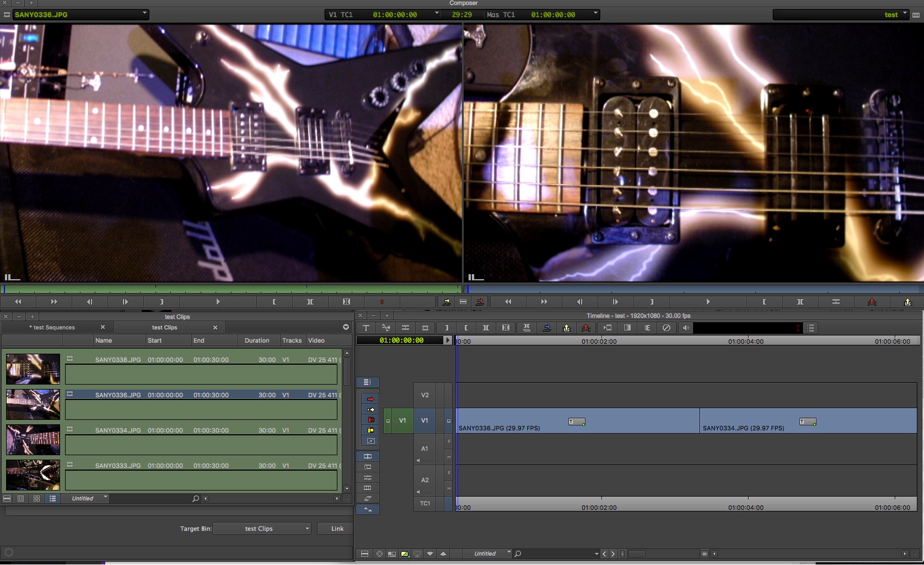924x565 pixels.
Task: Mute the A2 audio track
Action: coord(449,488)
